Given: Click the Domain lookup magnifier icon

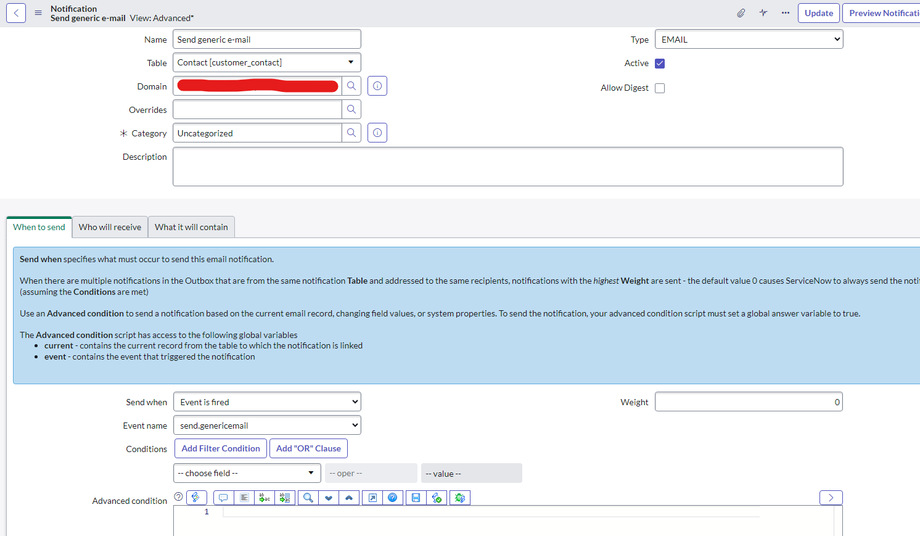Looking at the screenshot, I should tap(351, 86).
